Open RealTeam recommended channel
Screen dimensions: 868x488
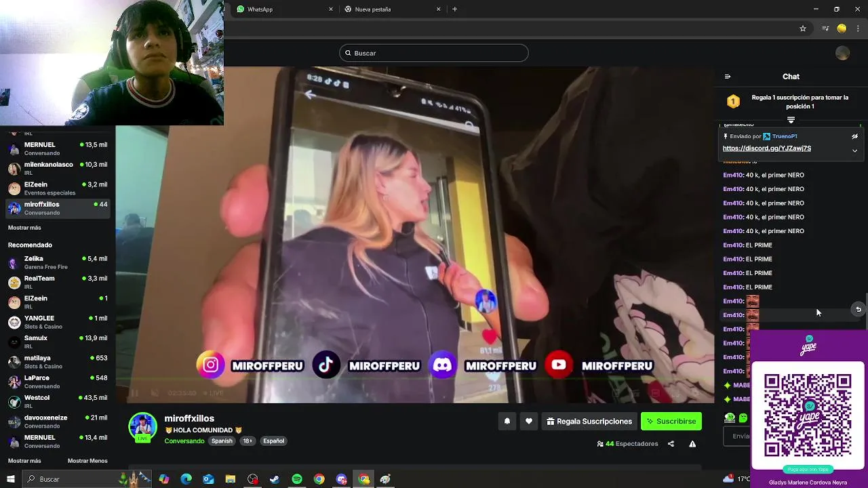[58, 282]
